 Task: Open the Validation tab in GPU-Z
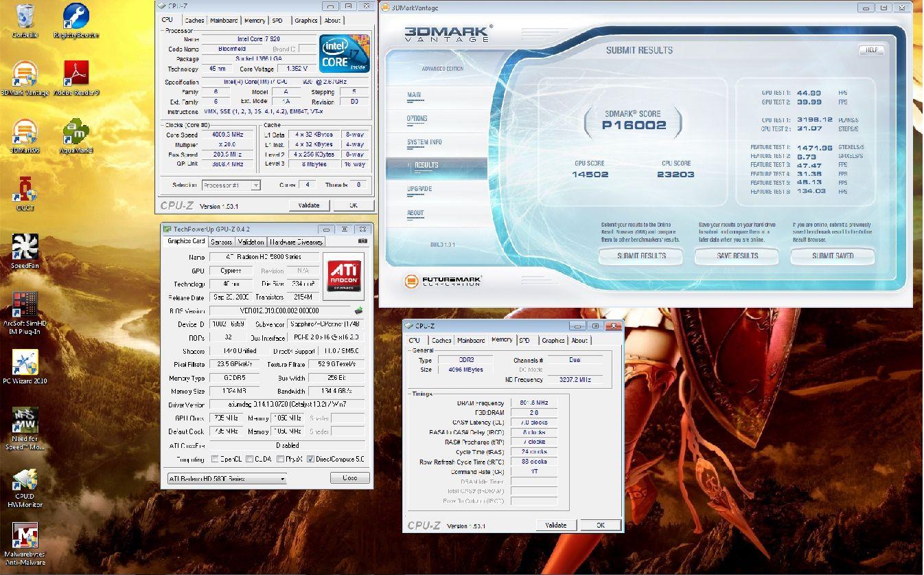(x=250, y=242)
